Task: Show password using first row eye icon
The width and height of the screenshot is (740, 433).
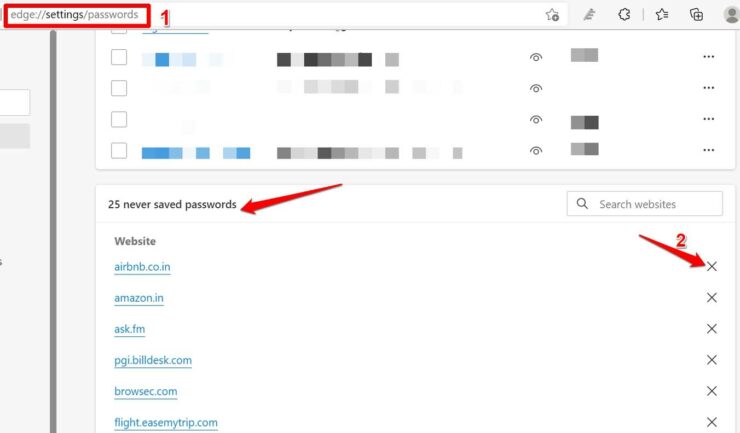Action: pyautogui.click(x=536, y=57)
